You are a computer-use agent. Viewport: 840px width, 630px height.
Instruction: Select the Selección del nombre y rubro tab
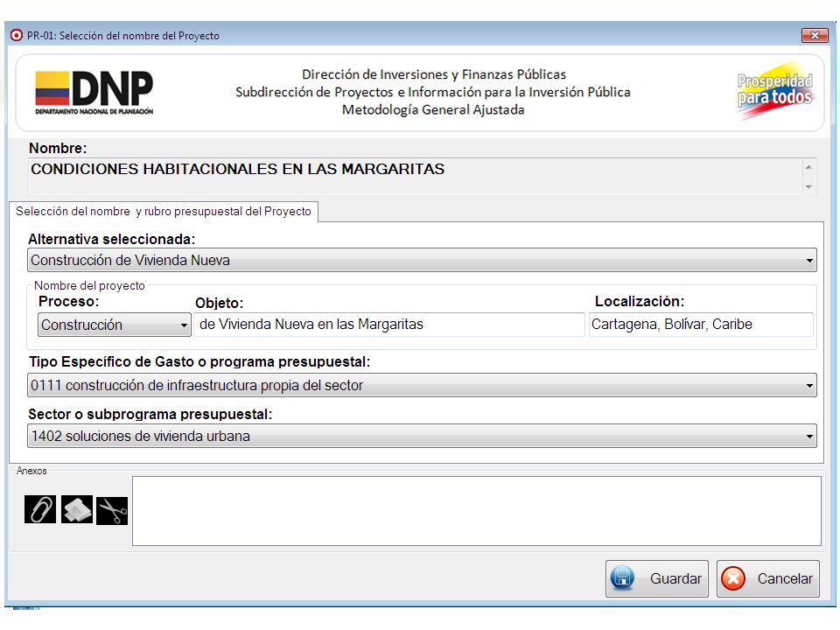(x=164, y=211)
